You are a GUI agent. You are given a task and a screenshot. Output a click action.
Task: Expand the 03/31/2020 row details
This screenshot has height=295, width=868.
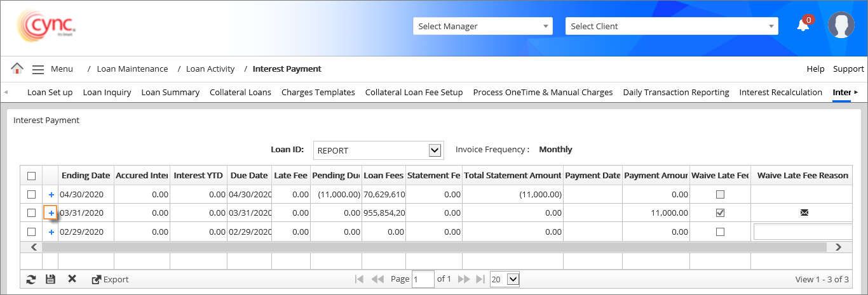51,213
